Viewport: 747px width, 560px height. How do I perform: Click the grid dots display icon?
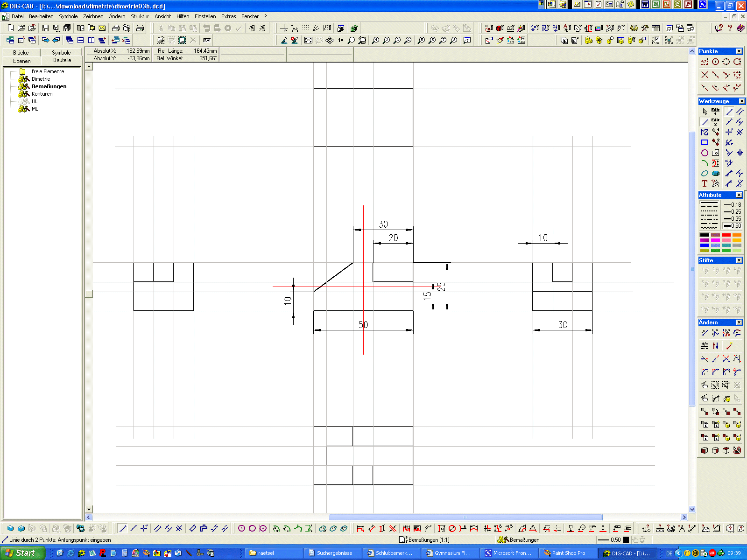click(x=305, y=28)
